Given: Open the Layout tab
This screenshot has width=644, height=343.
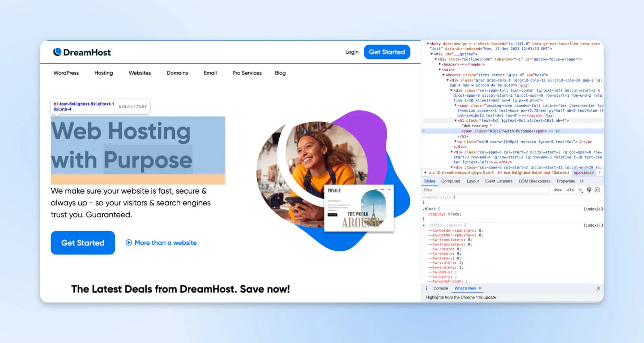Looking at the screenshot, I should pyautogui.click(x=473, y=181).
